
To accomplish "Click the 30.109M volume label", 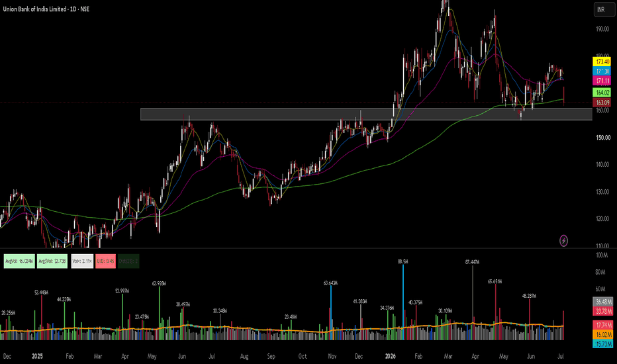I will tap(445, 311).
